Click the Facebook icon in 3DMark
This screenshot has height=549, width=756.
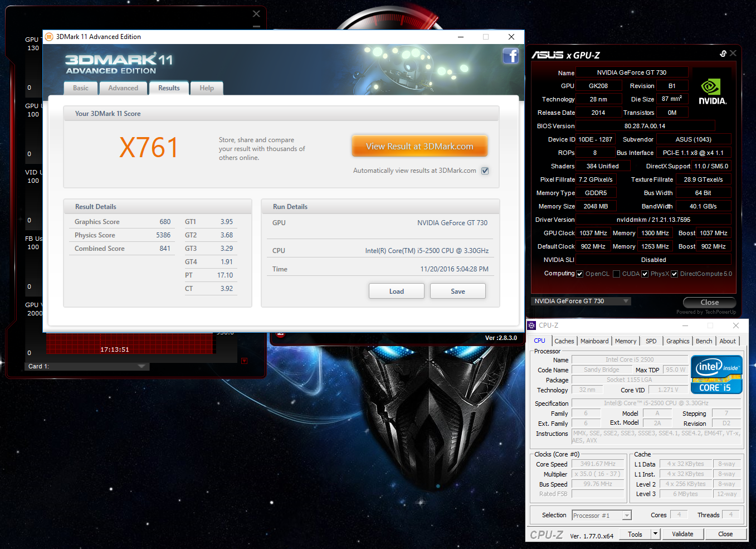(x=511, y=56)
